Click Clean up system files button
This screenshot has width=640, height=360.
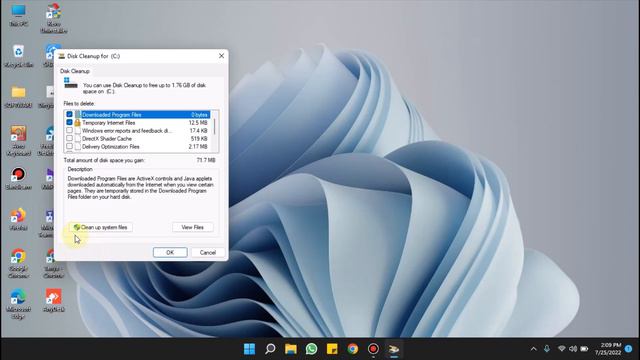click(100, 227)
